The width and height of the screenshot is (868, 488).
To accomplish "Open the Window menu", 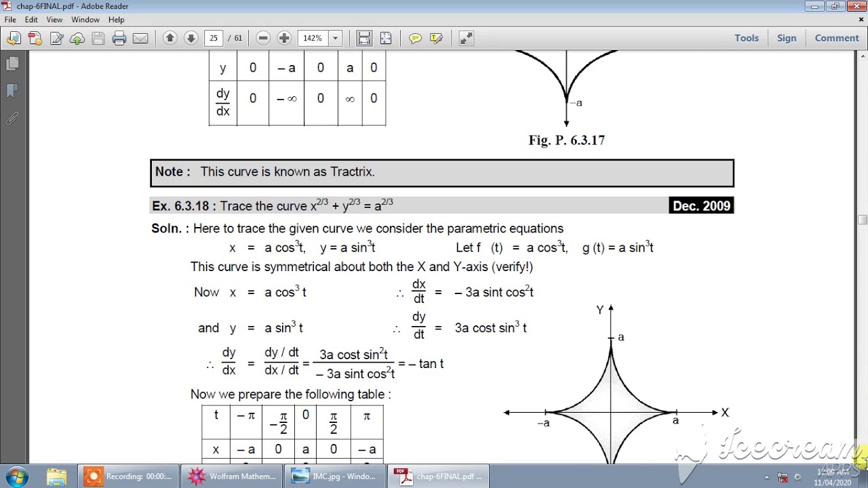I will coord(85,20).
